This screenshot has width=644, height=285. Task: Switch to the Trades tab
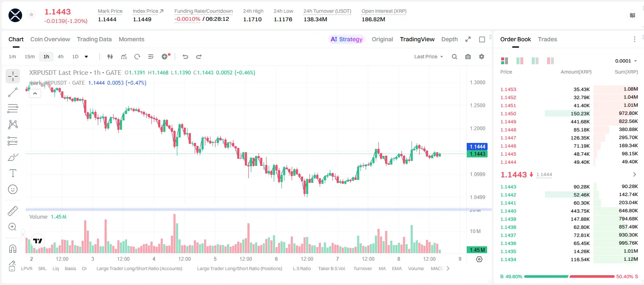(x=548, y=39)
